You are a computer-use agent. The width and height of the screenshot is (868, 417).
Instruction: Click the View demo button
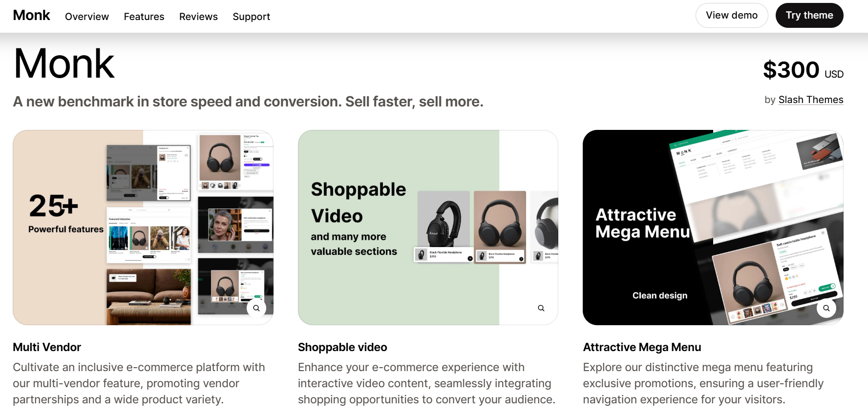point(732,16)
